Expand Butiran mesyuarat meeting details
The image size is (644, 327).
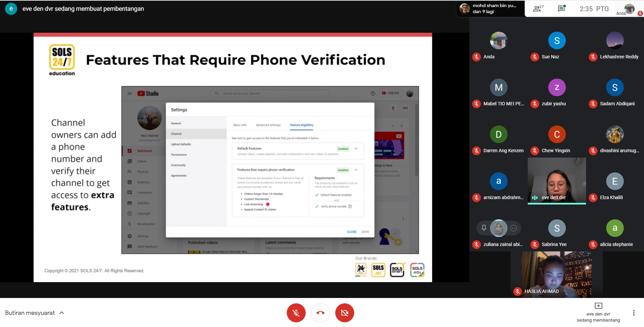(34, 313)
